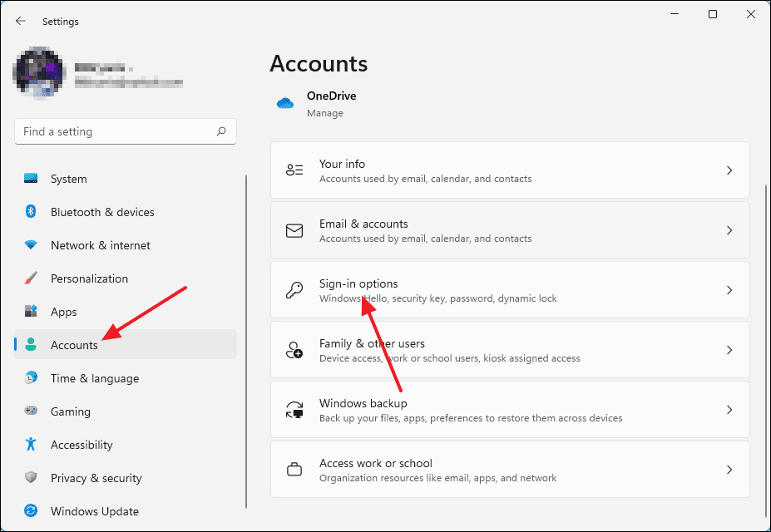Open the Email & accounts title
This screenshot has height=532, width=771.
point(363,224)
